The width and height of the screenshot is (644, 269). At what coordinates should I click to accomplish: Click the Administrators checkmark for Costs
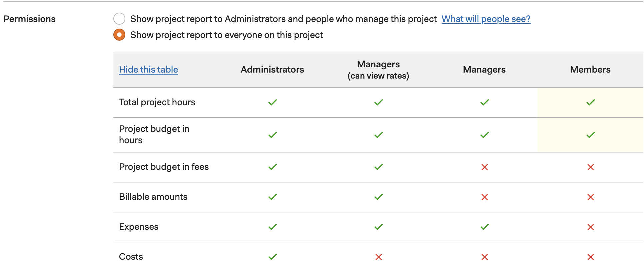click(273, 257)
